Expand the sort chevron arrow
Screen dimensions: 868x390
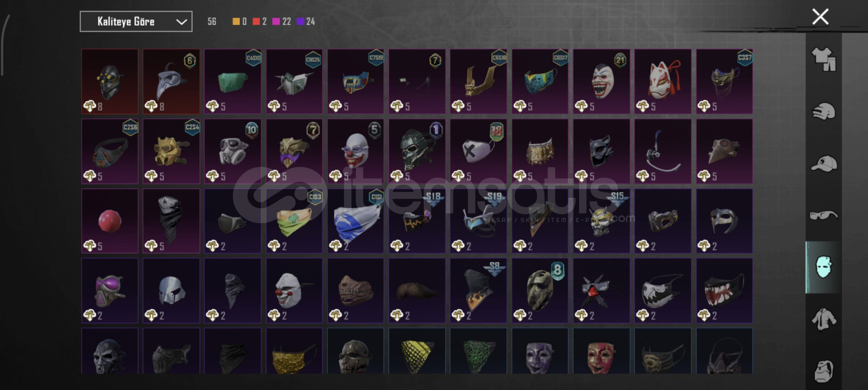tap(181, 22)
